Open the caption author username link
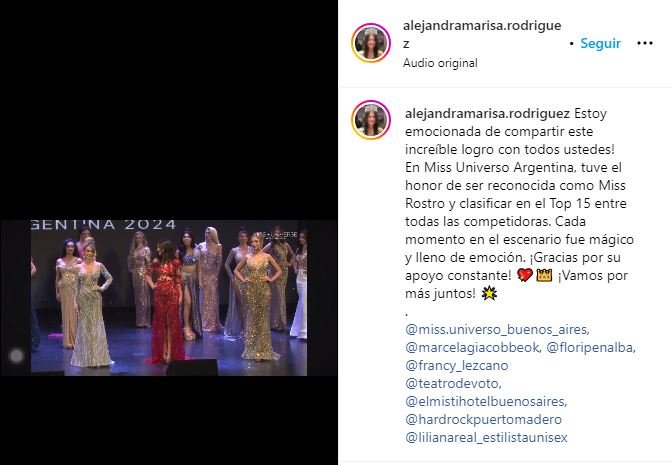 point(487,114)
